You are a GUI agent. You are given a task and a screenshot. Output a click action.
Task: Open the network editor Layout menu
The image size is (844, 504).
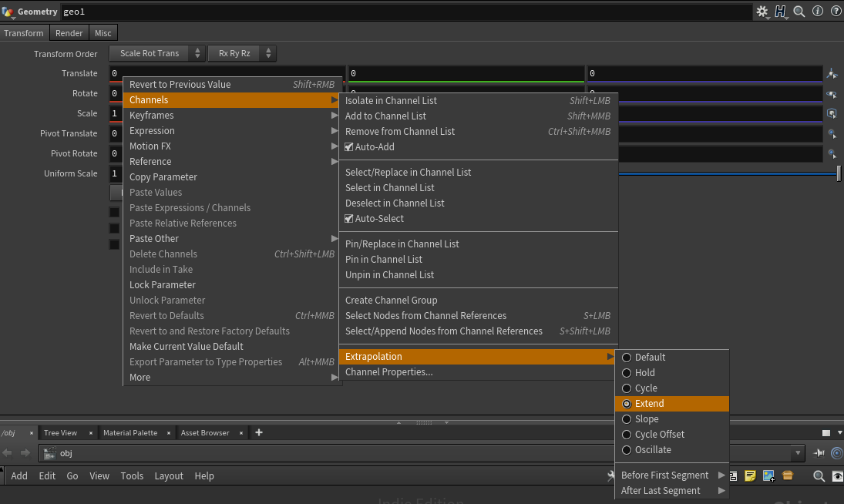click(x=169, y=476)
